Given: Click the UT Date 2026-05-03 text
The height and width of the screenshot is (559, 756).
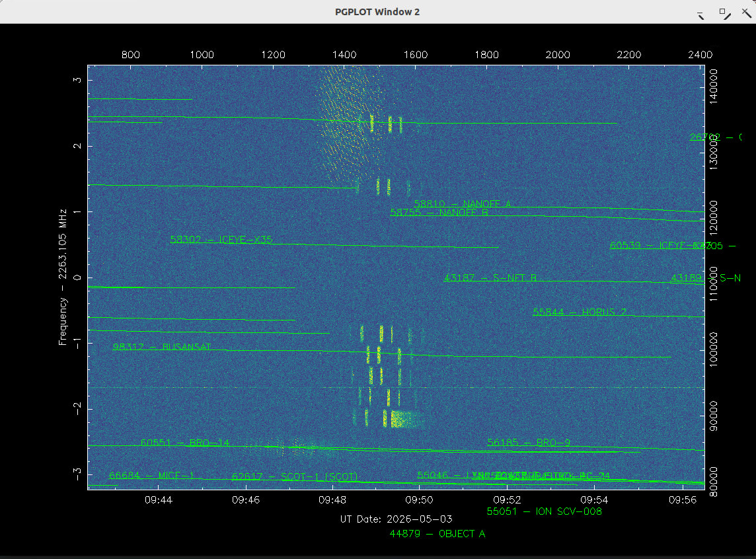Looking at the screenshot, I should (x=397, y=519).
